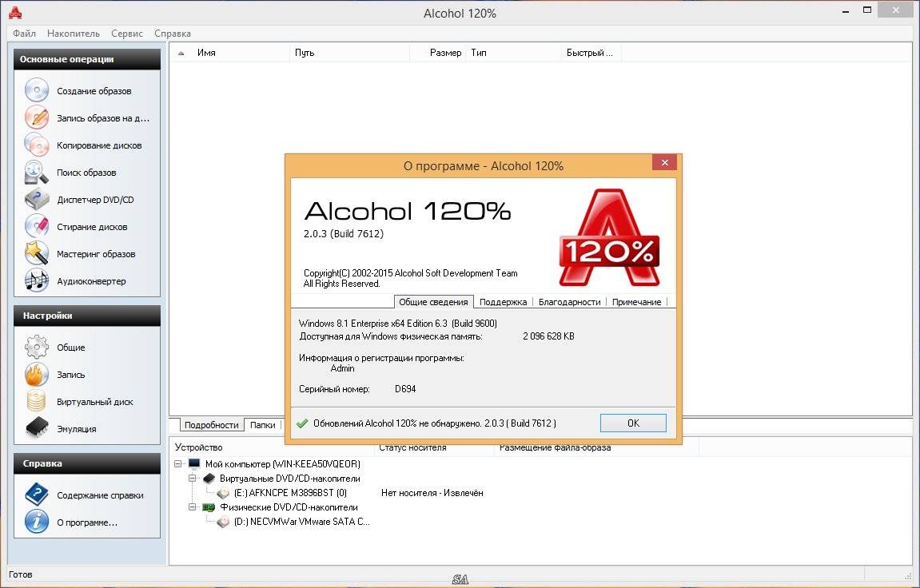
Task: Collapse Физические DVD/CD-накопители node
Action: point(193,507)
